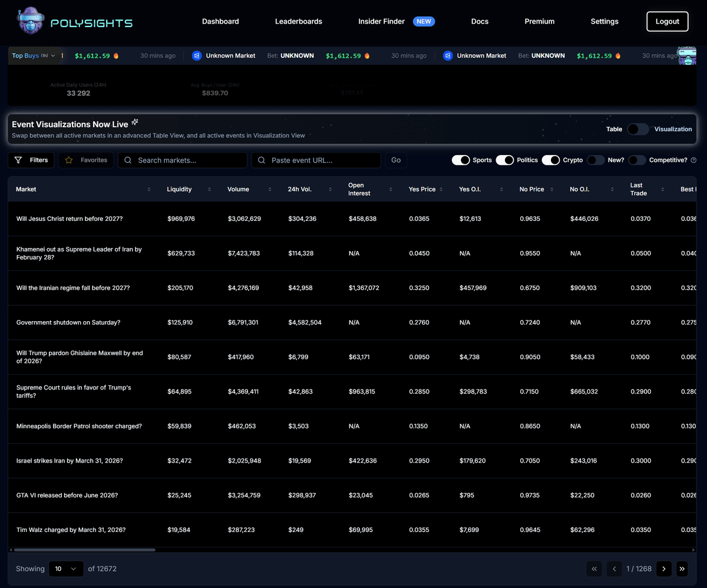Click the magnifier in Search markets field
Viewport: 707px width, 588px height.
[128, 160]
